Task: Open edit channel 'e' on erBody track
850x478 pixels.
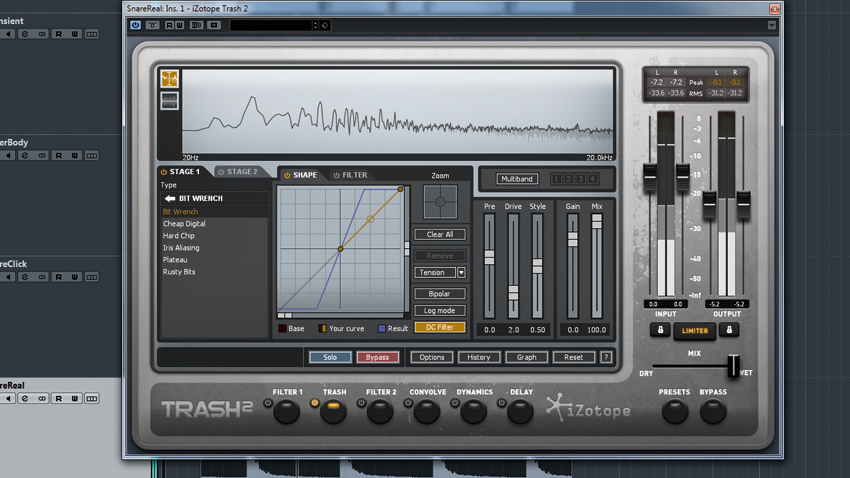Action: click(x=24, y=156)
